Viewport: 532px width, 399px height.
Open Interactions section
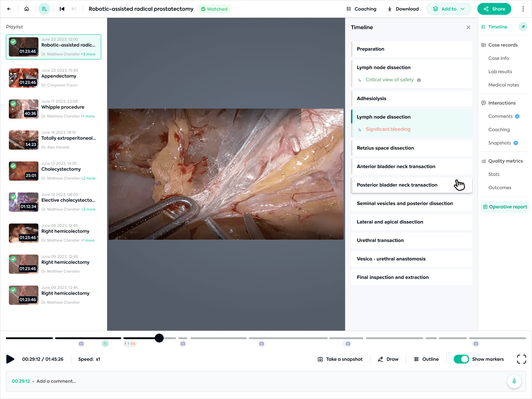(x=498, y=103)
